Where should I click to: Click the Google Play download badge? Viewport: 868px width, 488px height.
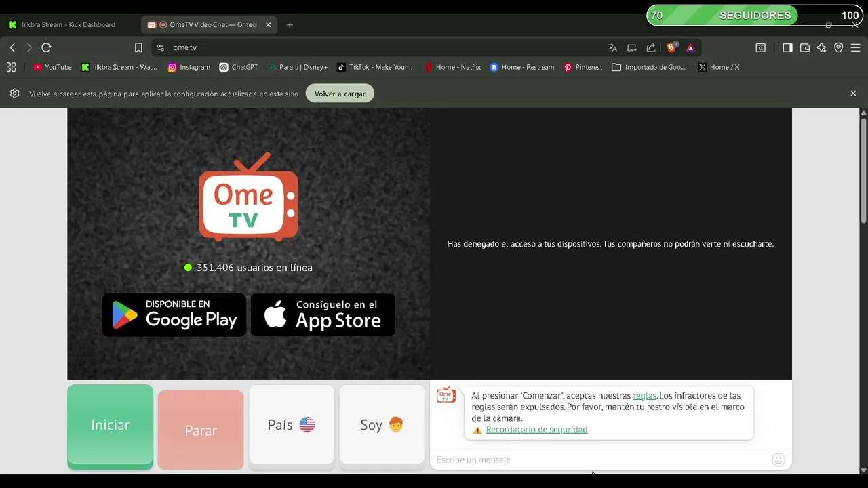tap(174, 314)
